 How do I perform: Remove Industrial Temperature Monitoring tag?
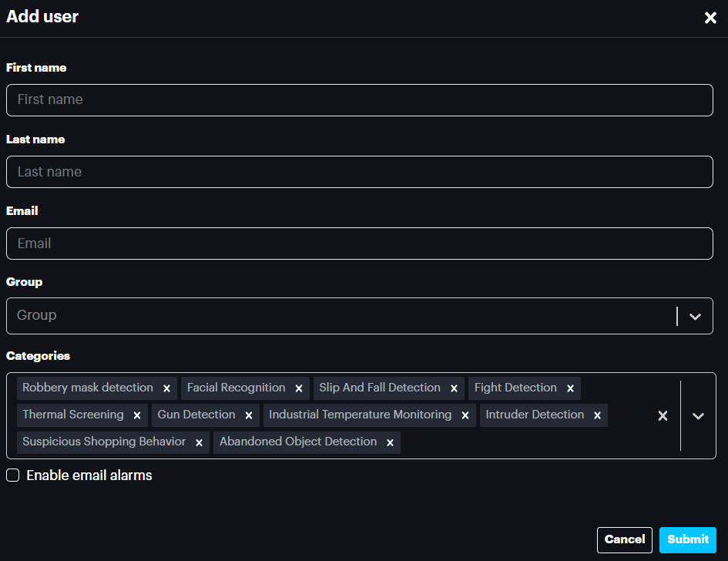tap(465, 415)
